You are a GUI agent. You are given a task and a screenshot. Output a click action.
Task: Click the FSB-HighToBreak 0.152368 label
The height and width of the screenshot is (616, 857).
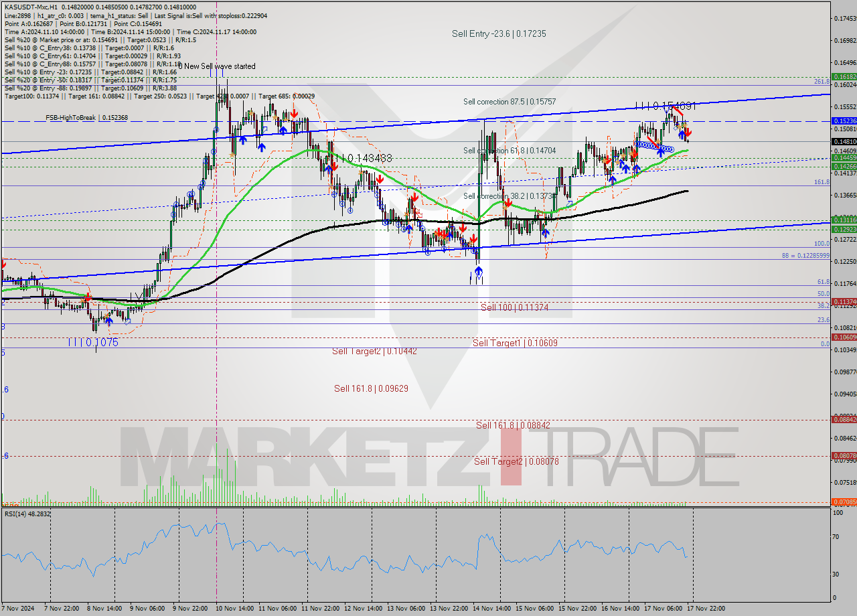[86, 118]
